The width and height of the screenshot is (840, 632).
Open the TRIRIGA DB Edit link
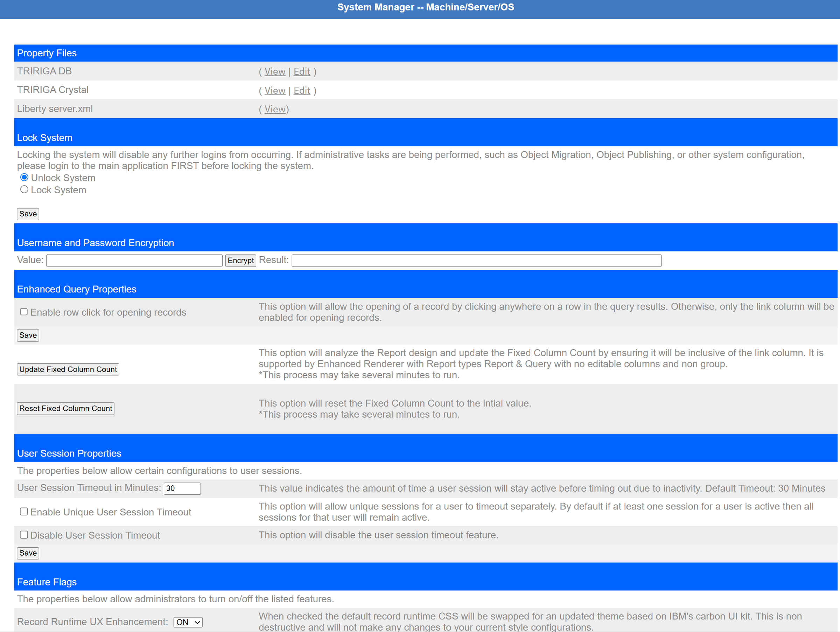302,71
